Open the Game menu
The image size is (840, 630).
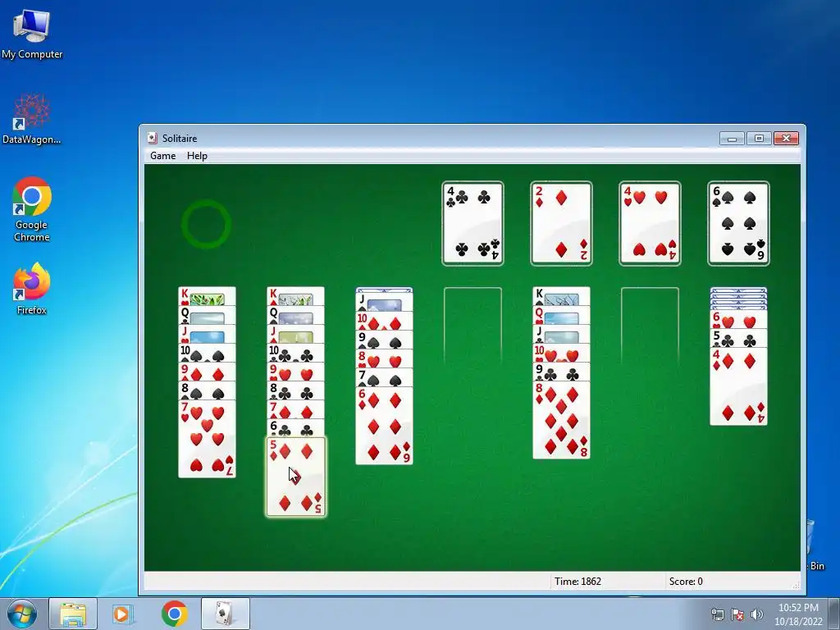pyautogui.click(x=163, y=155)
